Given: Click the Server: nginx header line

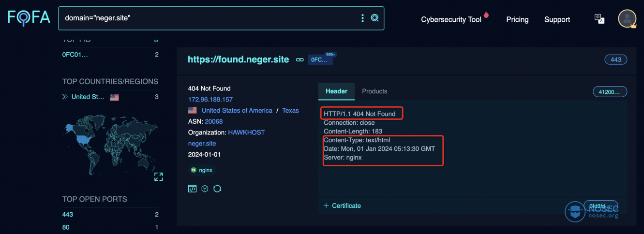Looking at the screenshot, I should click(x=343, y=157).
